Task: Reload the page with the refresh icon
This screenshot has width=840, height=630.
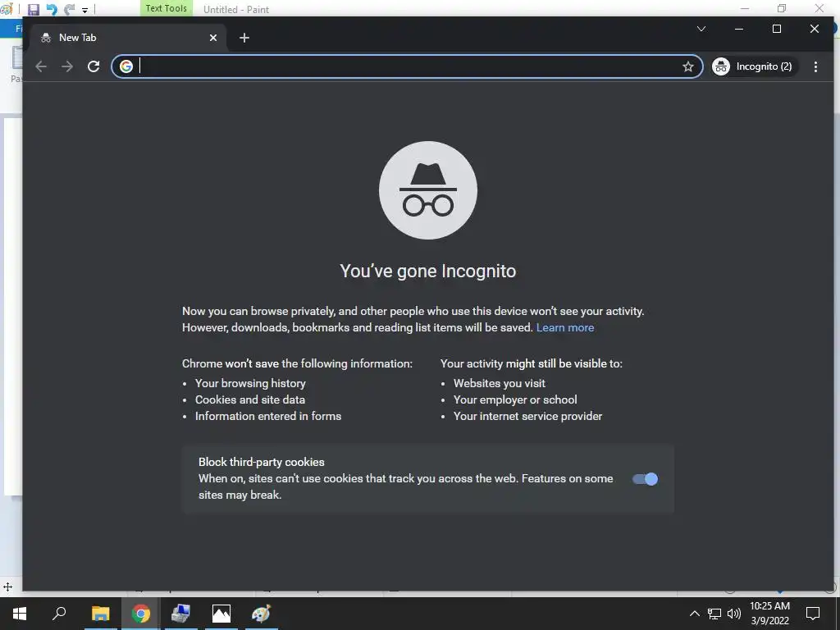Action: pyautogui.click(x=94, y=66)
